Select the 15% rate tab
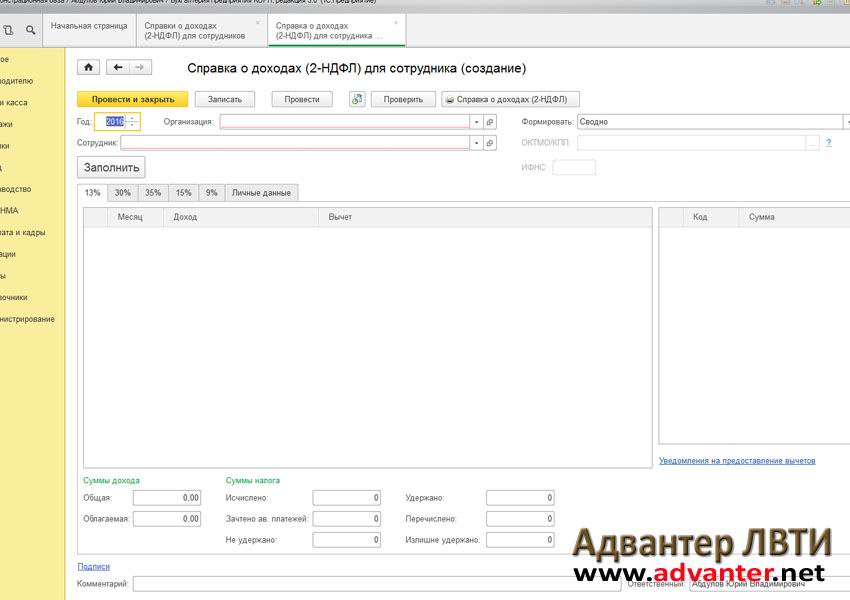The height and width of the screenshot is (600, 850). pyautogui.click(x=183, y=193)
